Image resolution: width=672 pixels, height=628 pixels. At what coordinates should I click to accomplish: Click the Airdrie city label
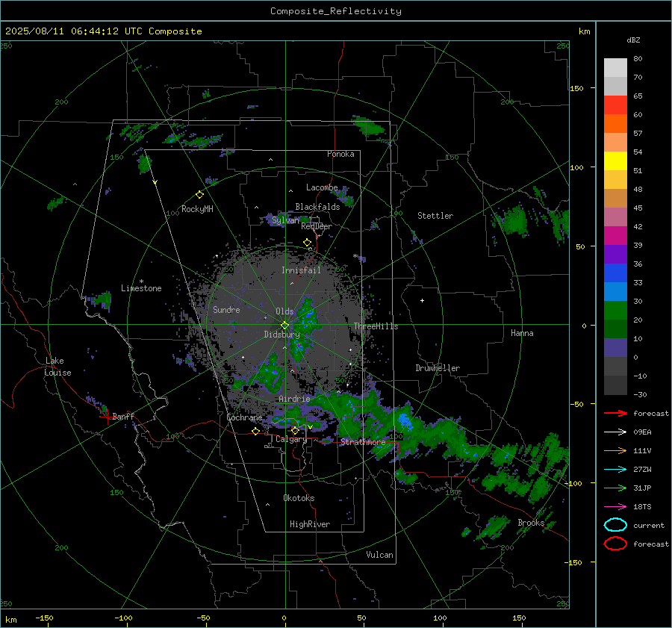click(294, 399)
